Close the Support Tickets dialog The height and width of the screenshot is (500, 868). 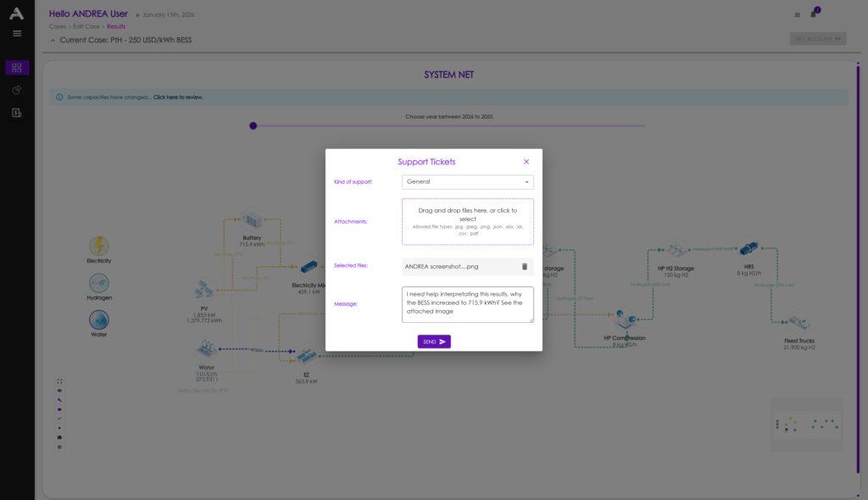pyautogui.click(x=526, y=162)
